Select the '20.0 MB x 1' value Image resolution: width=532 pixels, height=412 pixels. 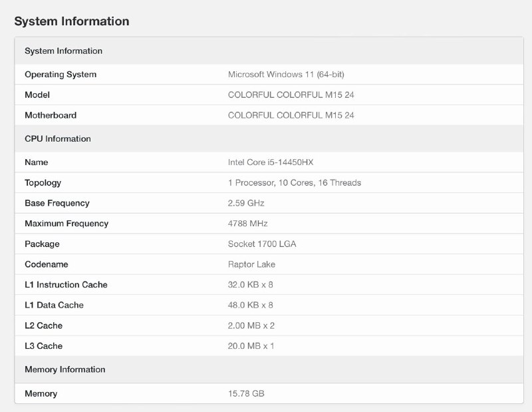[251, 345]
